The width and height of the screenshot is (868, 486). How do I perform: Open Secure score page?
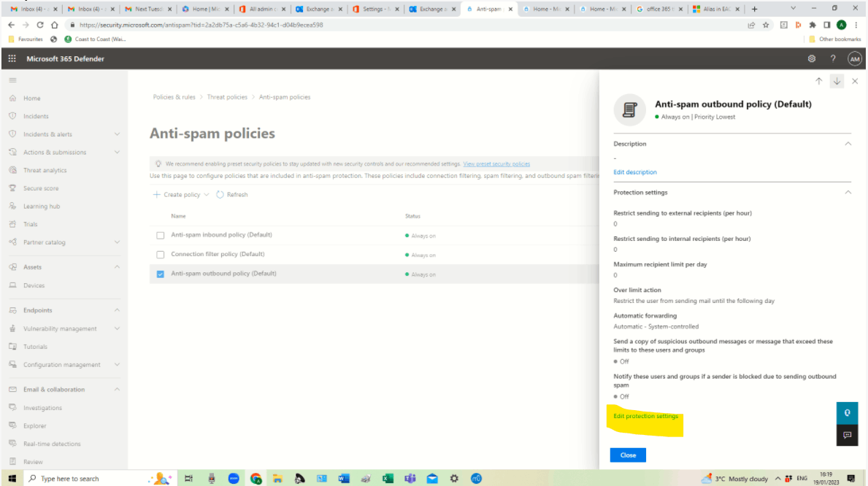(x=41, y=188)
